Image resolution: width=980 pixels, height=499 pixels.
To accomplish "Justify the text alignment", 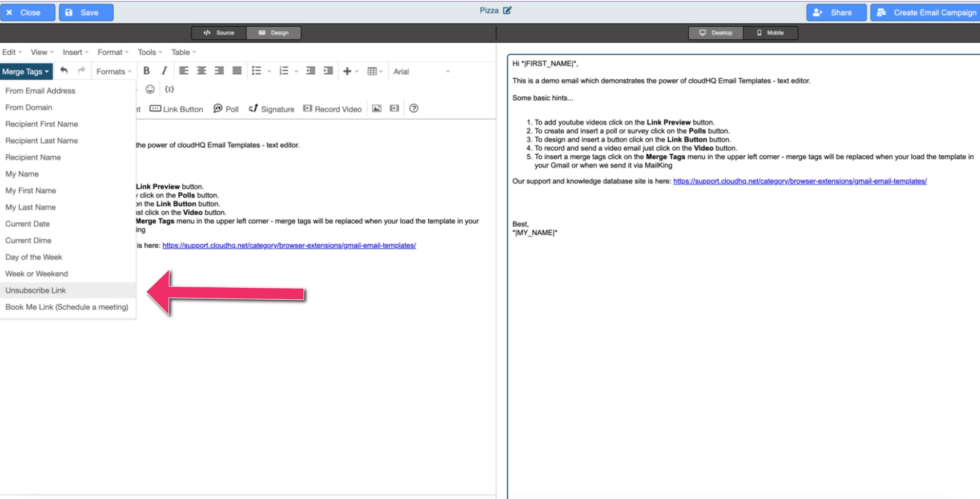I will pos(236,71).
